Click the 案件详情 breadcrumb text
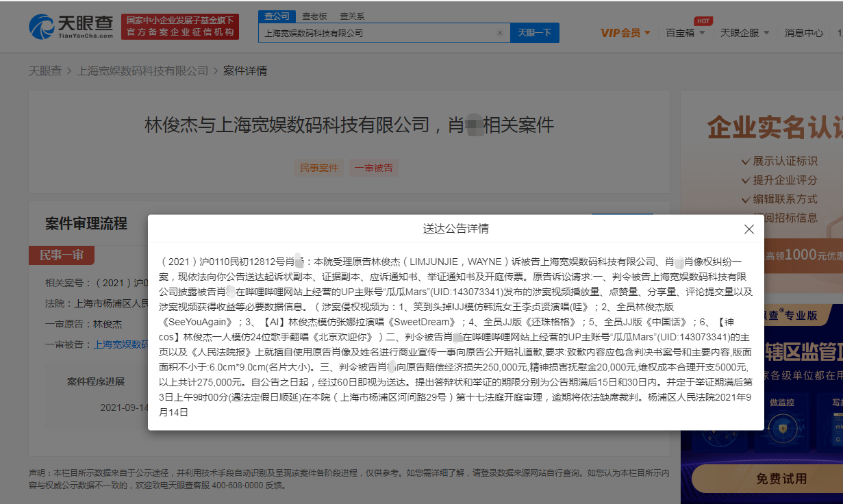The height and width of the screenshot is (504, 843). (245, 71)
